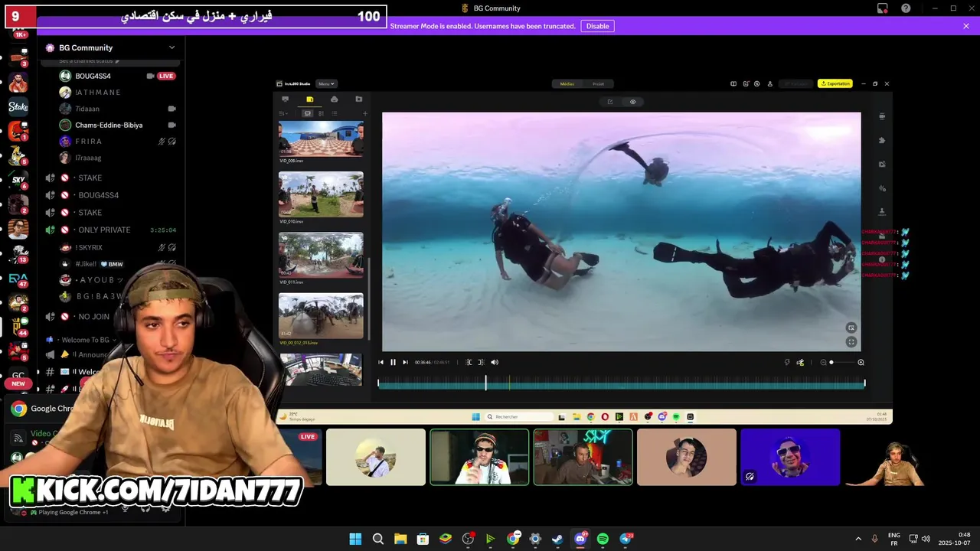
Task: Zoom out the timeline with minus magnifier
Action: 823,362
